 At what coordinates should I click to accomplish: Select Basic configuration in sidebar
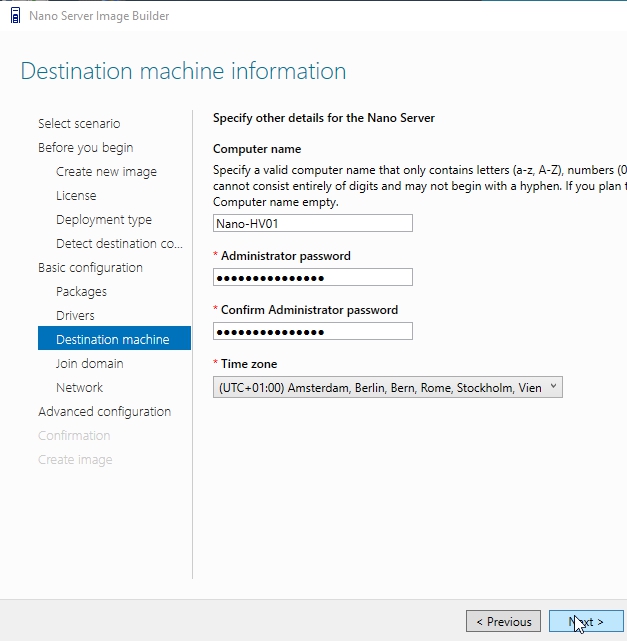[x=90, y=268]
